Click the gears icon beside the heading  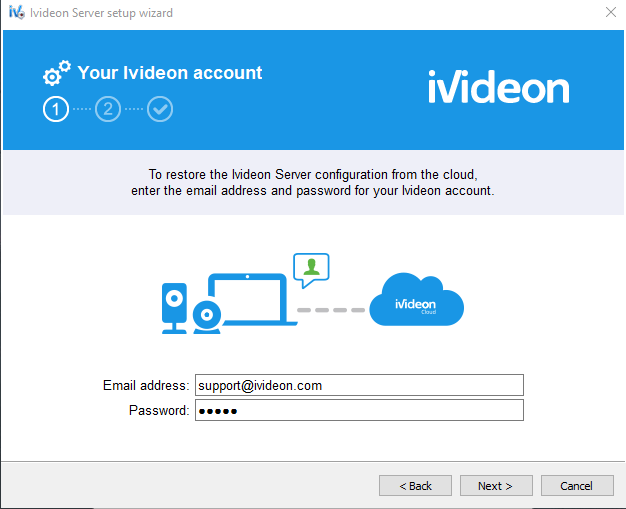click(57, 73)
